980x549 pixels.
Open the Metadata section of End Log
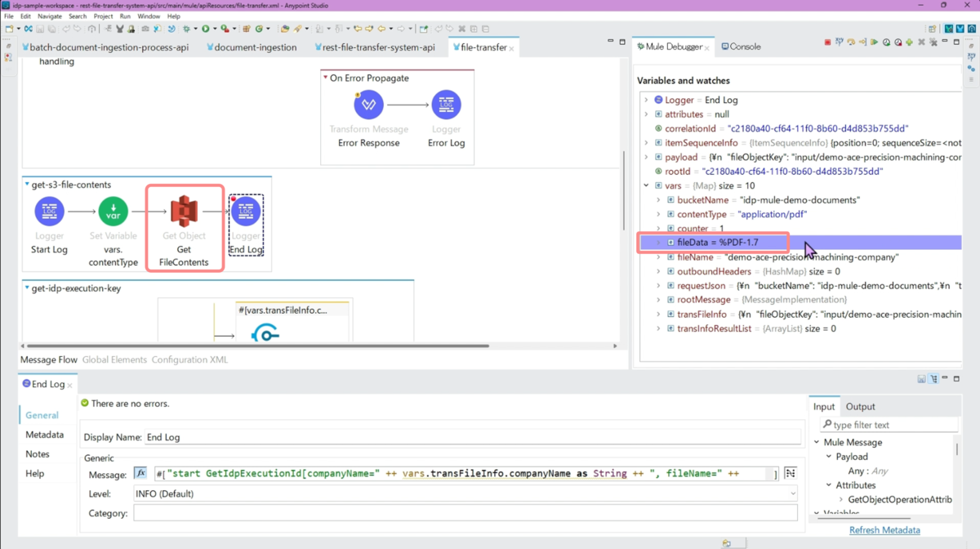(x=44, y=435)
